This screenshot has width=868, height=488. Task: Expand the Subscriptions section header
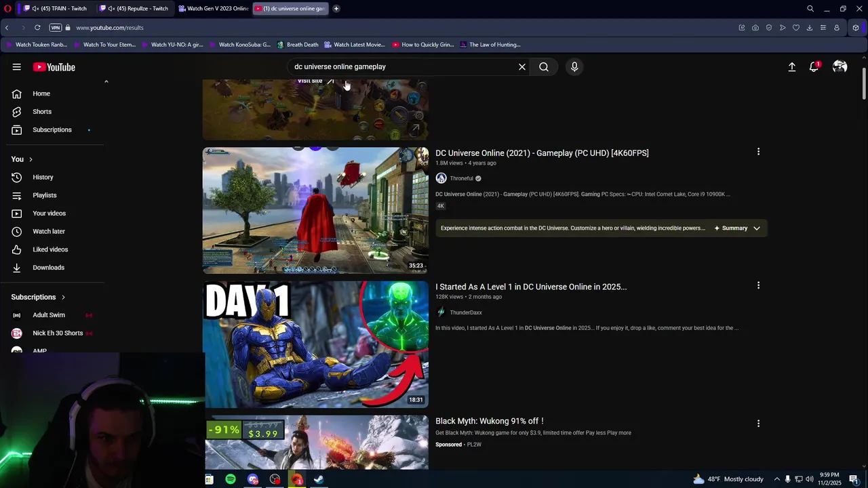click(x=38, y=297)
